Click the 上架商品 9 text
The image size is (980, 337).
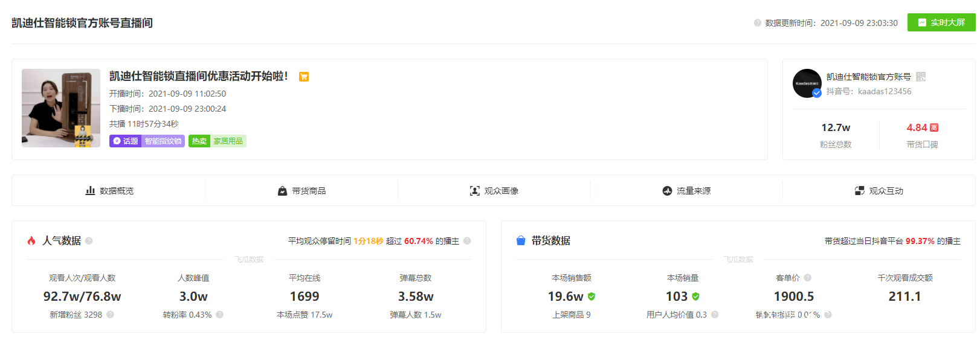[x=572, y=315]
